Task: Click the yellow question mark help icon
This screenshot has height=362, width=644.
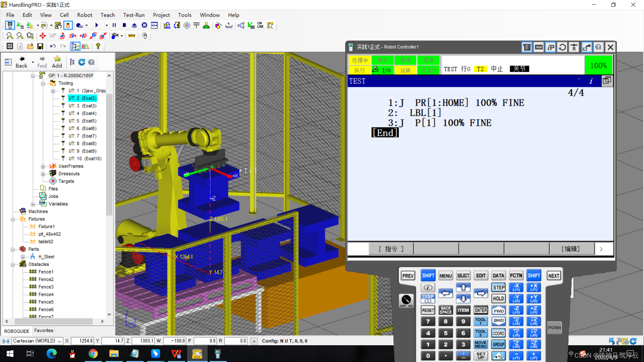Action: [x=98, y=46]
